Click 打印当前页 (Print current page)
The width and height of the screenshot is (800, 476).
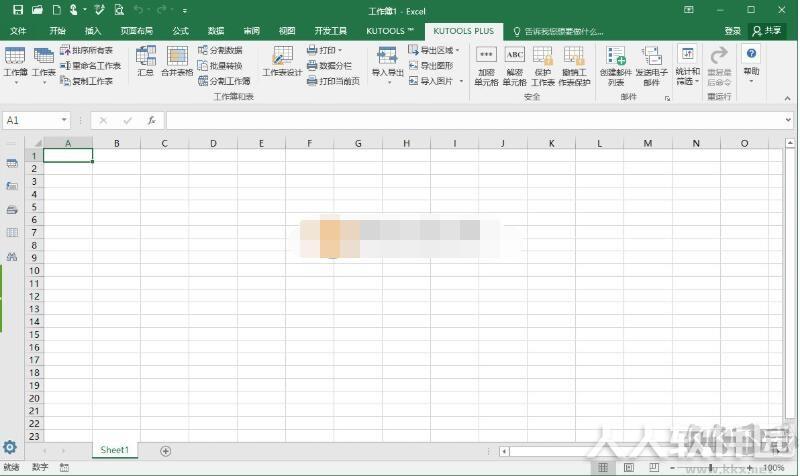pyautogui.click(x=333, y=81)
